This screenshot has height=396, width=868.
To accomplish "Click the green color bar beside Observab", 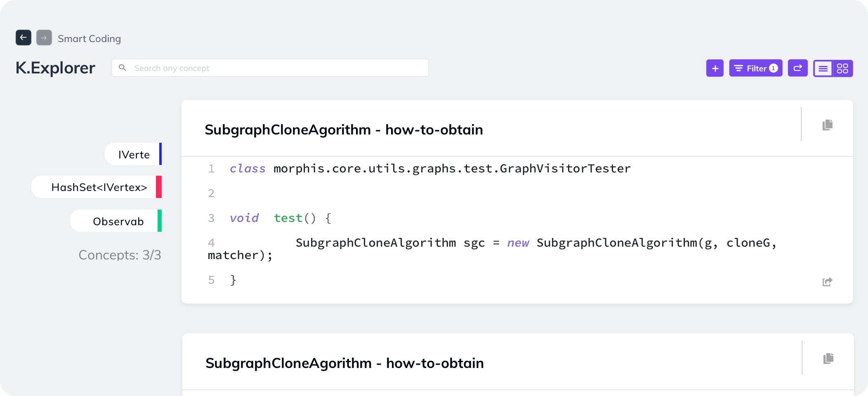I will 160,221.
